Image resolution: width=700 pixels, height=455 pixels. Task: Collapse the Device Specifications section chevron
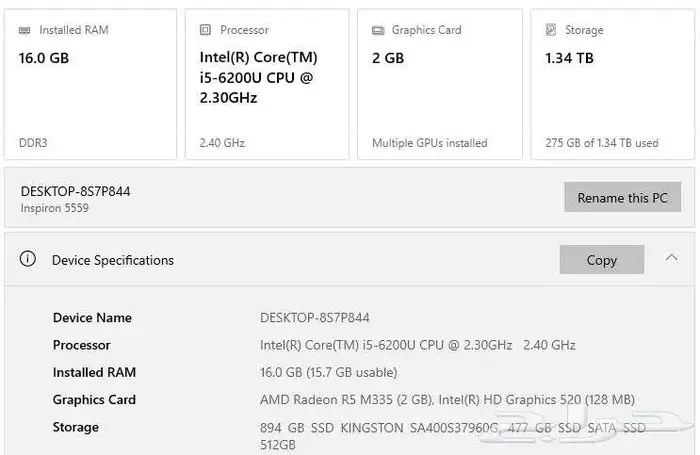pos(671,258)
